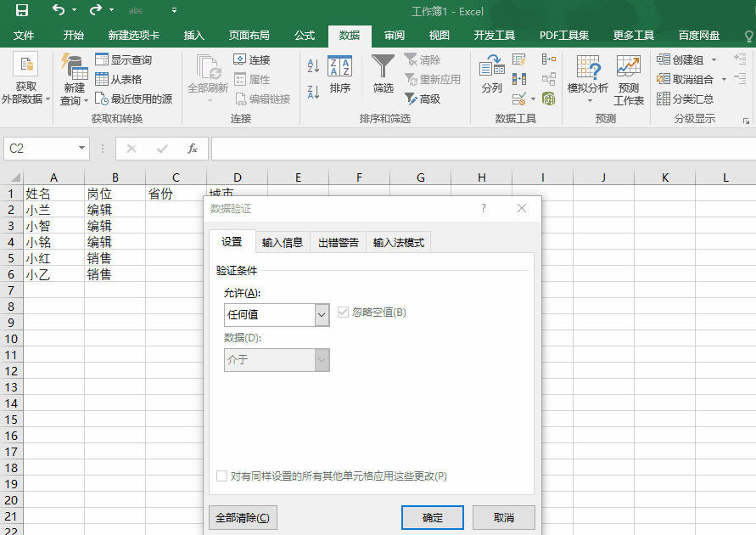Confirm with OK (确定) button
The width and height of the screenshot is (756, 535).
coord(433,518)
